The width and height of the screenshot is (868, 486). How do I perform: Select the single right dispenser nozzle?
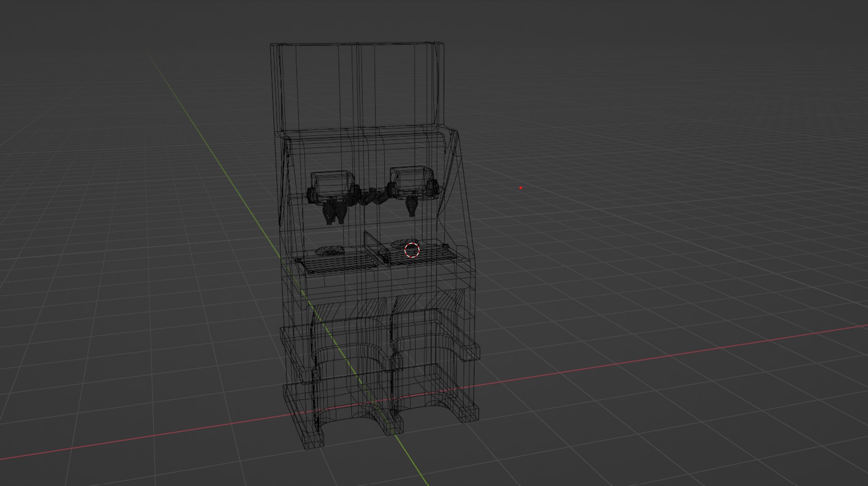(x=411, y=206)
